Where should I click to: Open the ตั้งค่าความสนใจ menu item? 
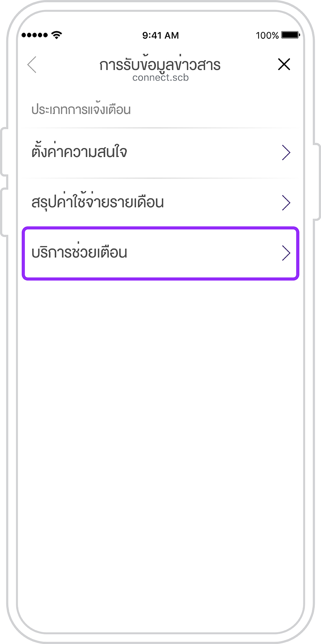160,153
